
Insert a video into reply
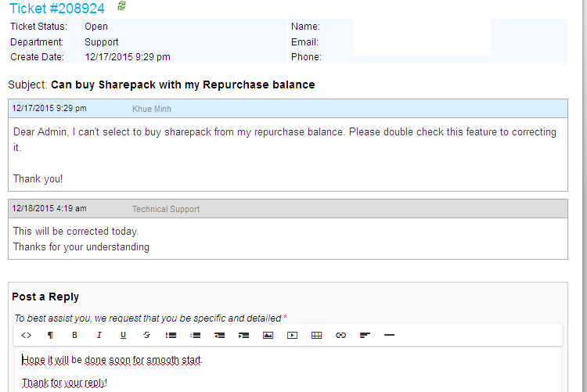tap(292, 335)
